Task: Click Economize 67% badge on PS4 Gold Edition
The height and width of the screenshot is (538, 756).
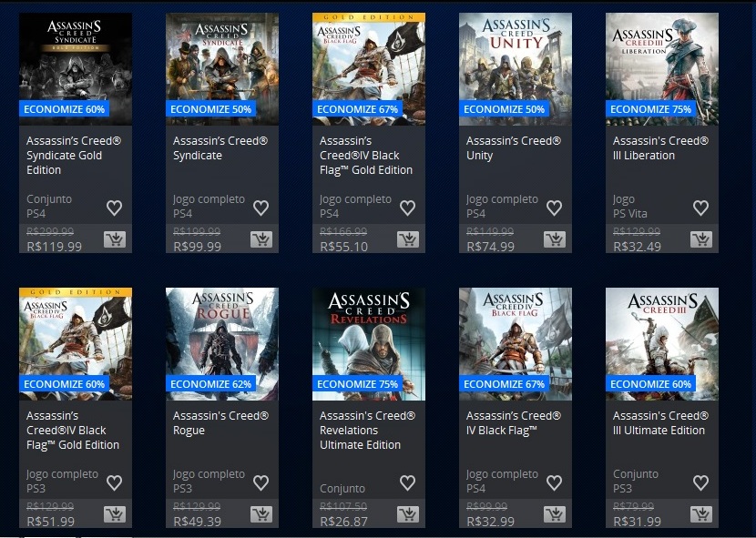Action: pyautogui.click(x=357, y=109)
